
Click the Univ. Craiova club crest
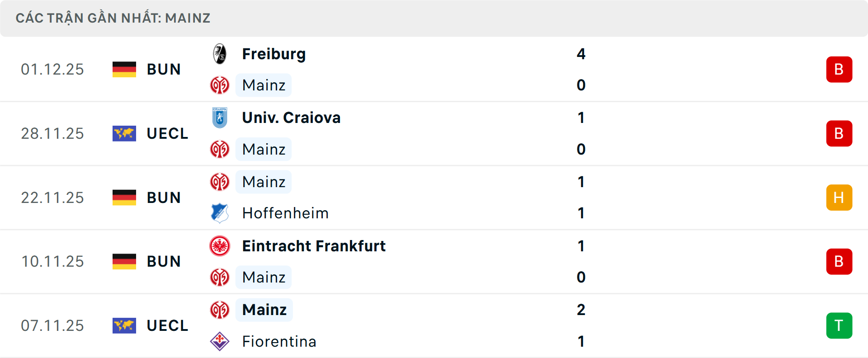[220, 118]
